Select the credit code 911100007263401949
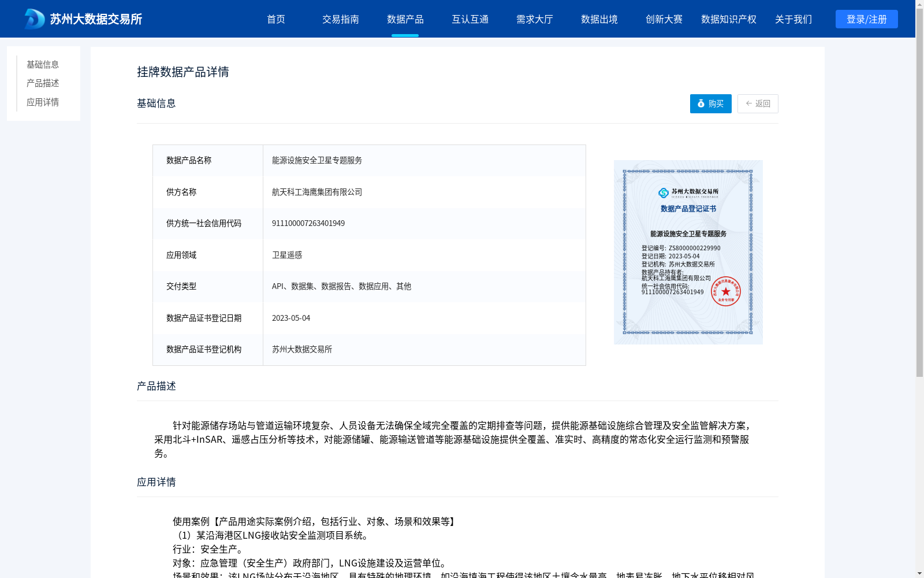This screenshot has width=924, height=578. pos(308,223)
